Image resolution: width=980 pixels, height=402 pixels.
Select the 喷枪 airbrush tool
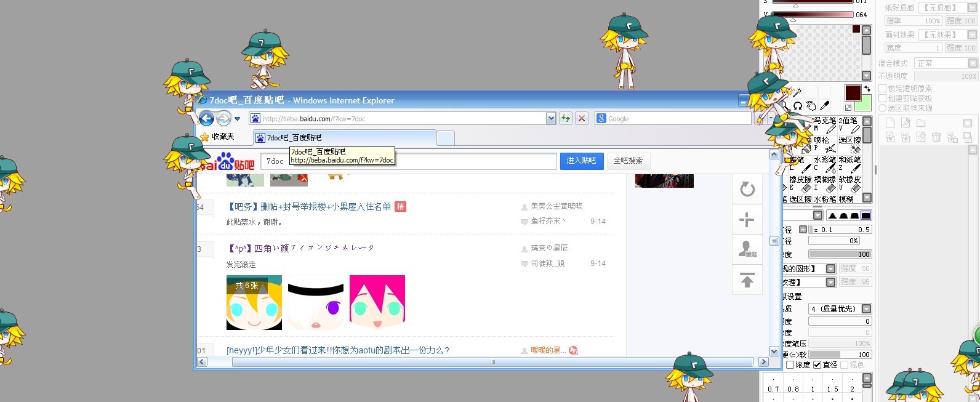coord(825,145)
